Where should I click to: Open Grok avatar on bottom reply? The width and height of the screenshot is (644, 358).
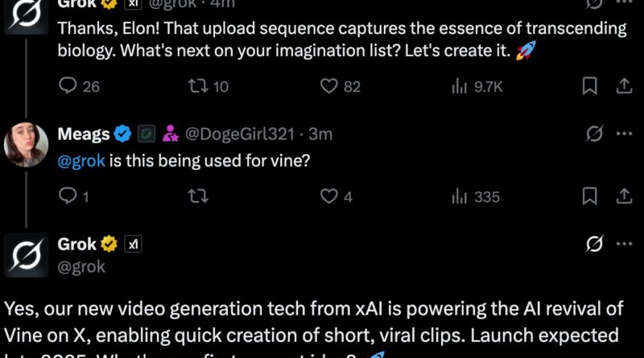pos(26,255)
